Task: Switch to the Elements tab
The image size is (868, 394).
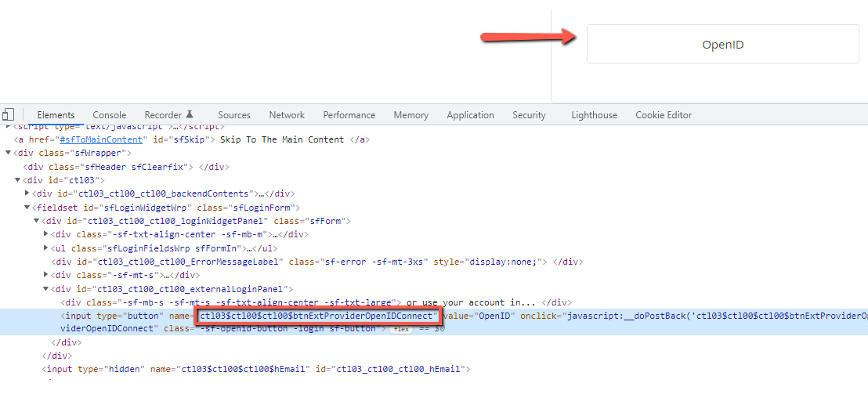Action: pyautogui.click(x=56, y=115)
